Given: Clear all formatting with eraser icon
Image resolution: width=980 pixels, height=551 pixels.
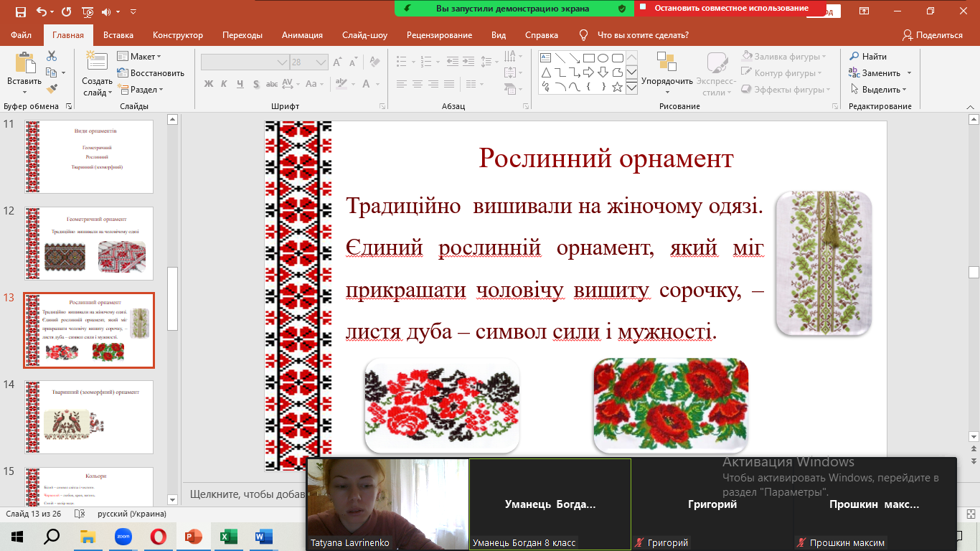Looking at the screenshot, I should pyautogui.click(x=376, y=62).
